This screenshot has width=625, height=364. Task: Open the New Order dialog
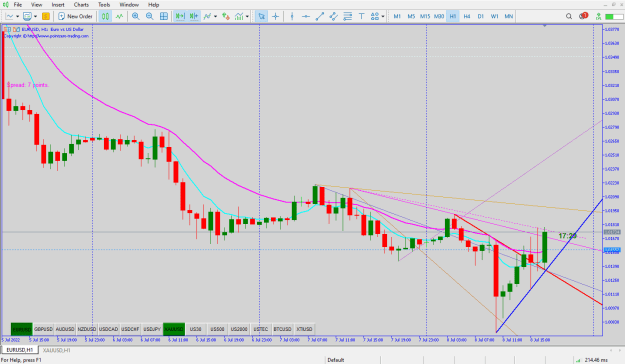pos(75,16)
